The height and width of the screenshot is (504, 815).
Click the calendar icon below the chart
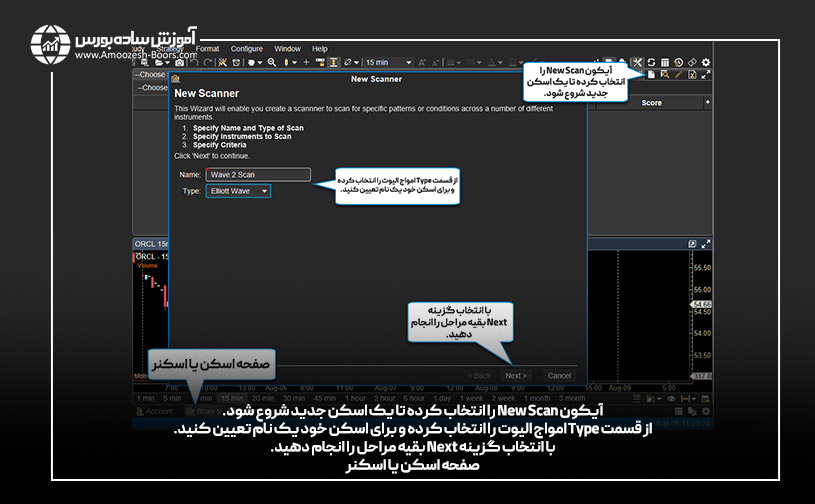(705, 399)
